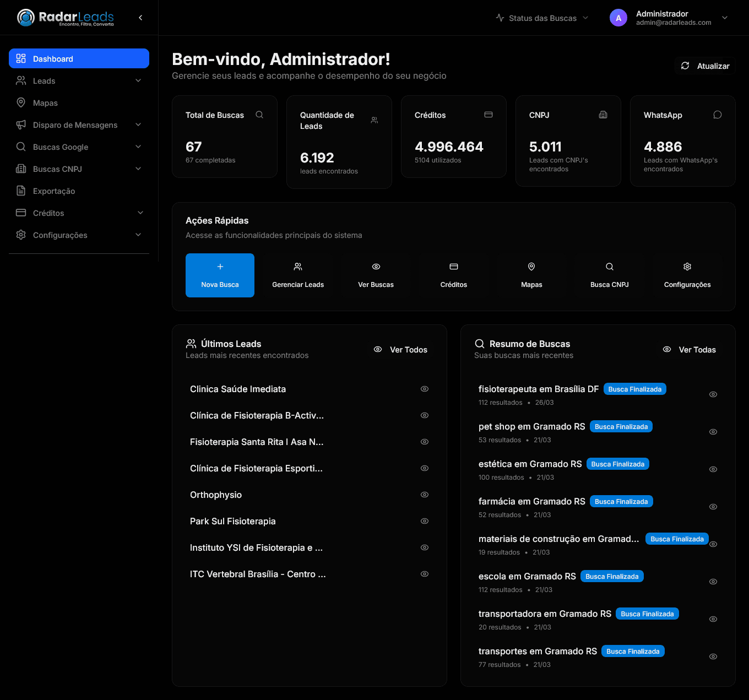
Task: Expand Configurações sidebar submenu chevron
Action: pyautogui.click(x=138, y=235)
